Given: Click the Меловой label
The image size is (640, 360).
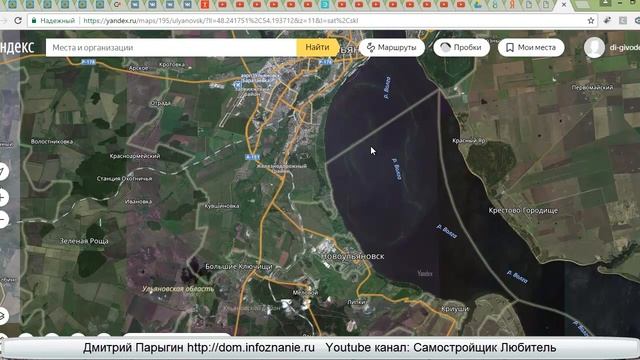Looking at the screenshot, I should click(305, 293).
